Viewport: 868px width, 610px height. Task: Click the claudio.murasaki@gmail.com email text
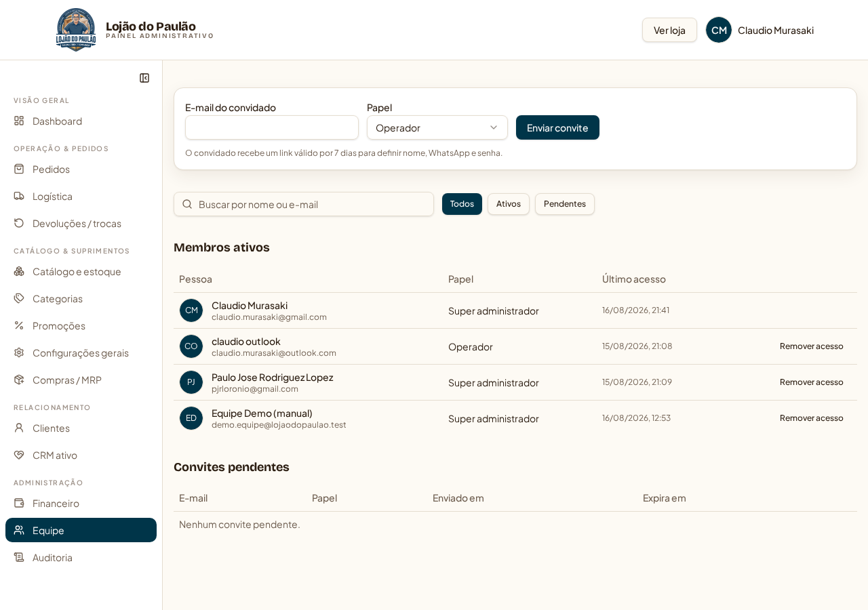[x=269, y=317]
